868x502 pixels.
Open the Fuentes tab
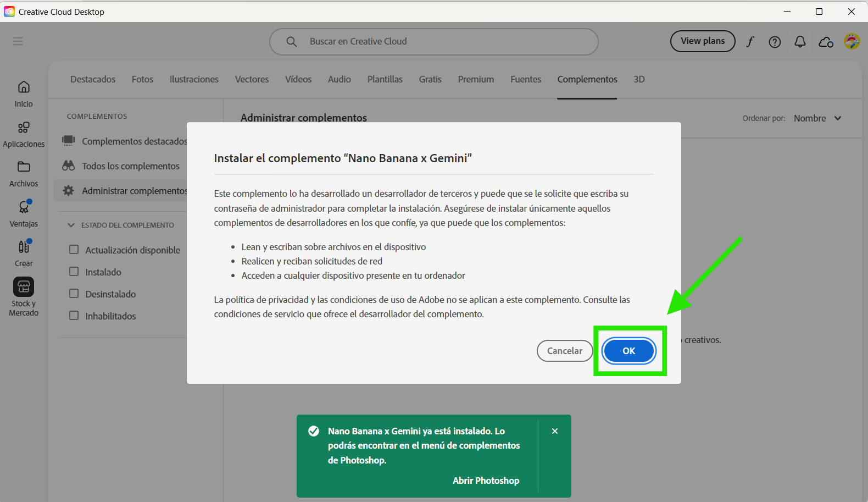[526, 79]
